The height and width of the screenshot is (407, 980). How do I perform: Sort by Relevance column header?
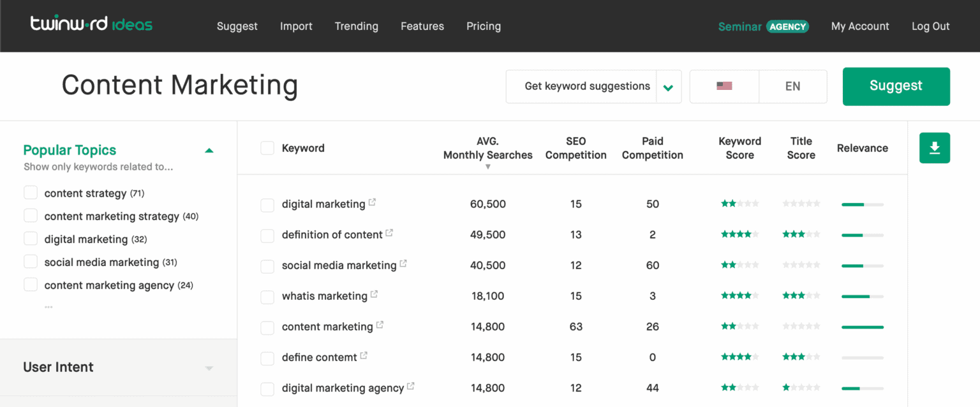(863, 148)
